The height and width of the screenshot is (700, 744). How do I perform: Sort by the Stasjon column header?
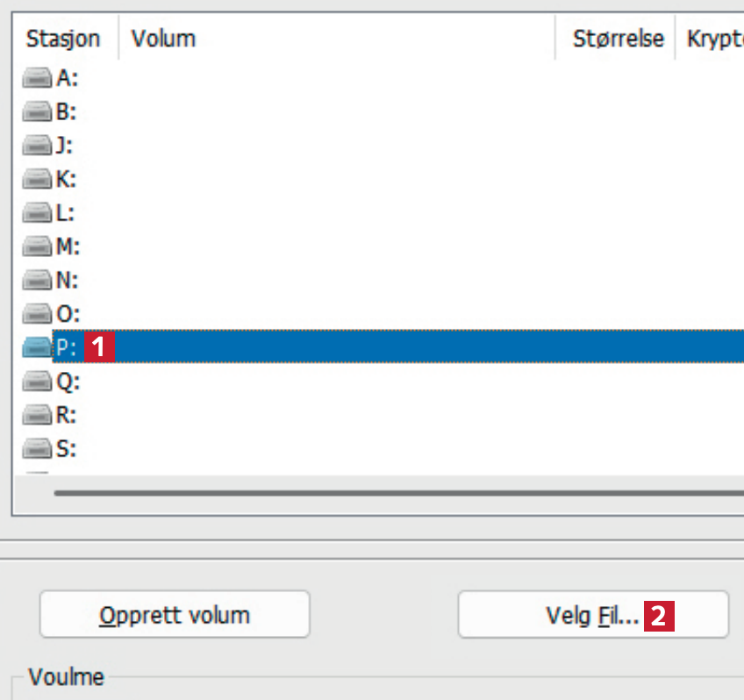point(63,39)
